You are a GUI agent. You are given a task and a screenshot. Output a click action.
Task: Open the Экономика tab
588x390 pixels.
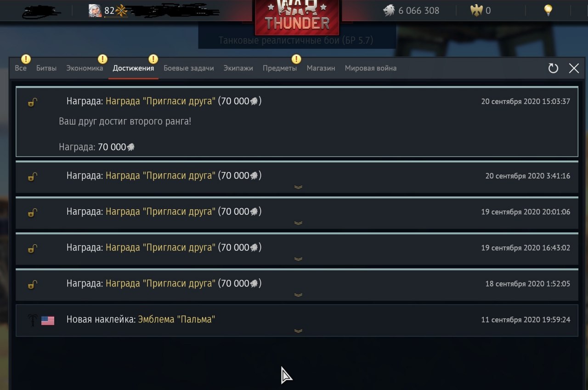click(x=85, y=68)
